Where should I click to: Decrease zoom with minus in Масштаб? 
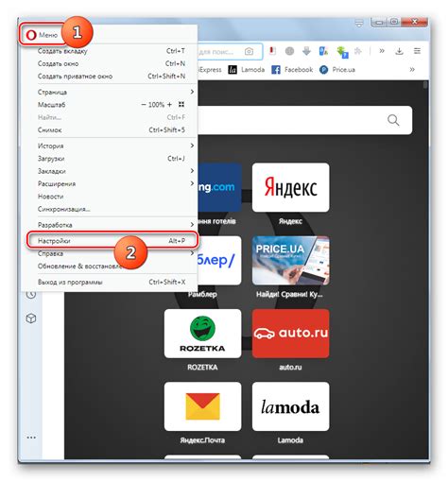144,105
